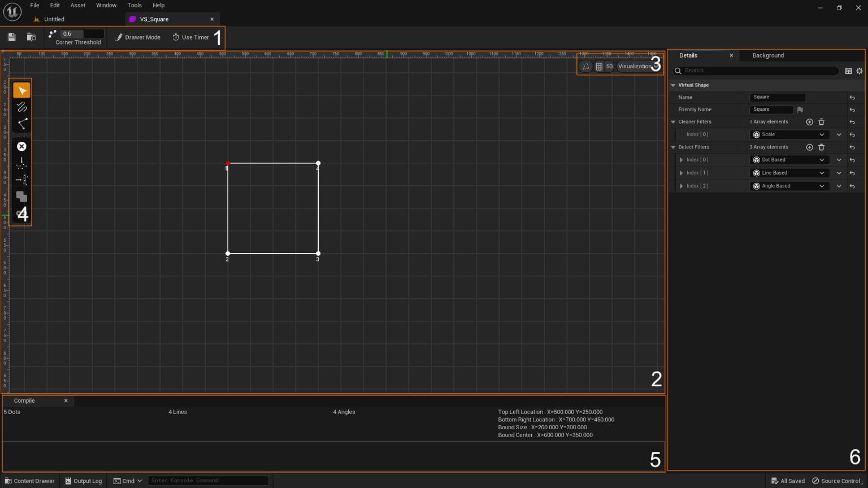
Task: Open the Content Drawer
Action: coord(29,481)
